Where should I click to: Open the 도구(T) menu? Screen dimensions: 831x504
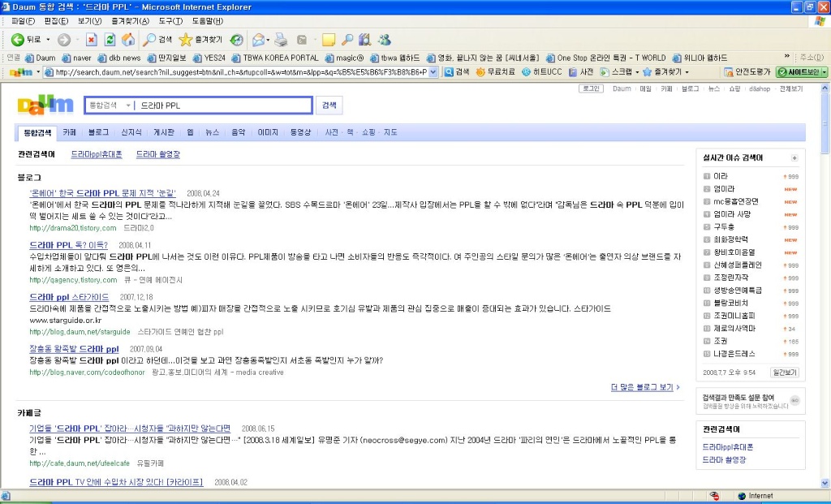point(170,21)
